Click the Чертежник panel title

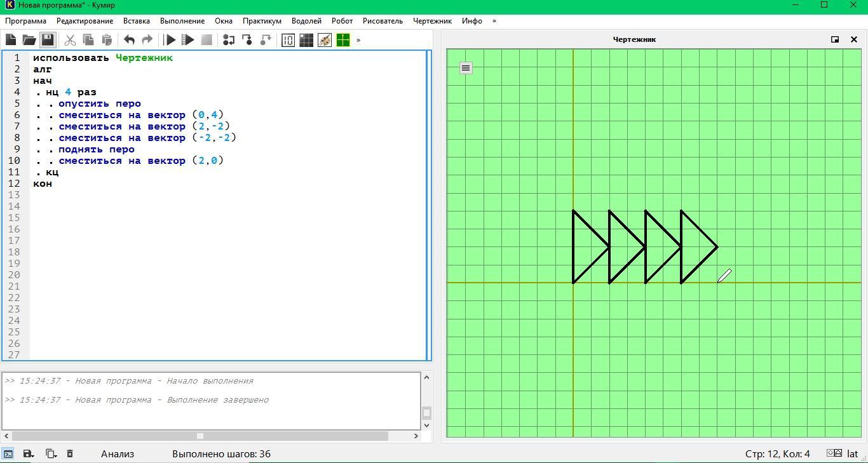[x=634, y=39]
